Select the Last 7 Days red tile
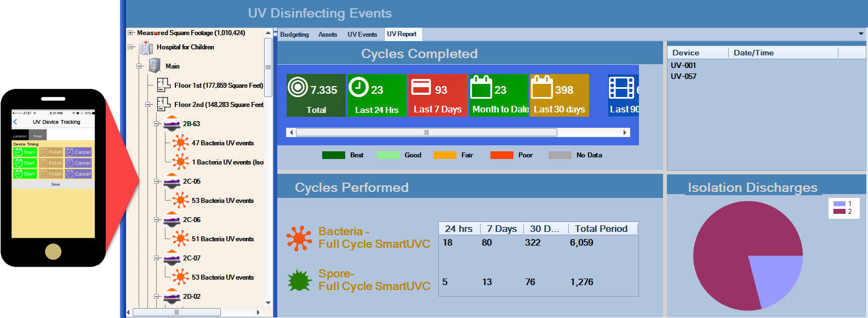Viewport: 868px width, 318px height. 437,96
